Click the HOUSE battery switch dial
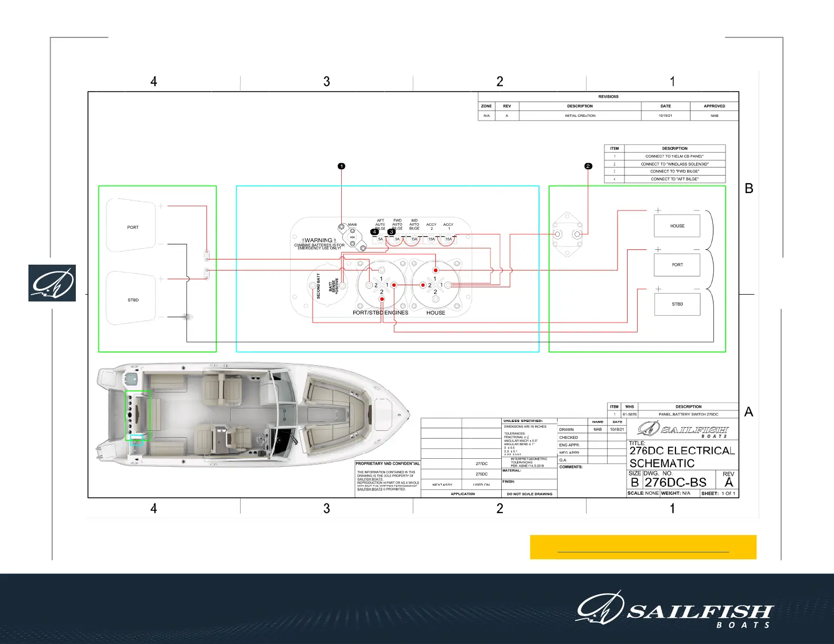This screenshot has height=644, width=834. 435,285
